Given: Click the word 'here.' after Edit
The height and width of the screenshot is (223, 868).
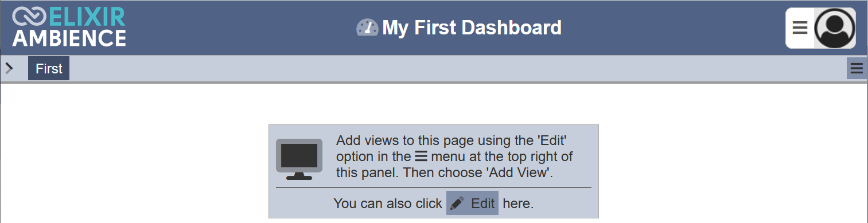Looking at the screenshot, I should point(518,204).
